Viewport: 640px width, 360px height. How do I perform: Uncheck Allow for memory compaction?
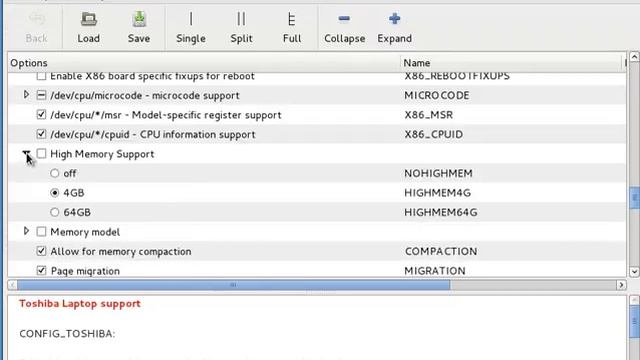pyautogui.click(x=41, y=251)
